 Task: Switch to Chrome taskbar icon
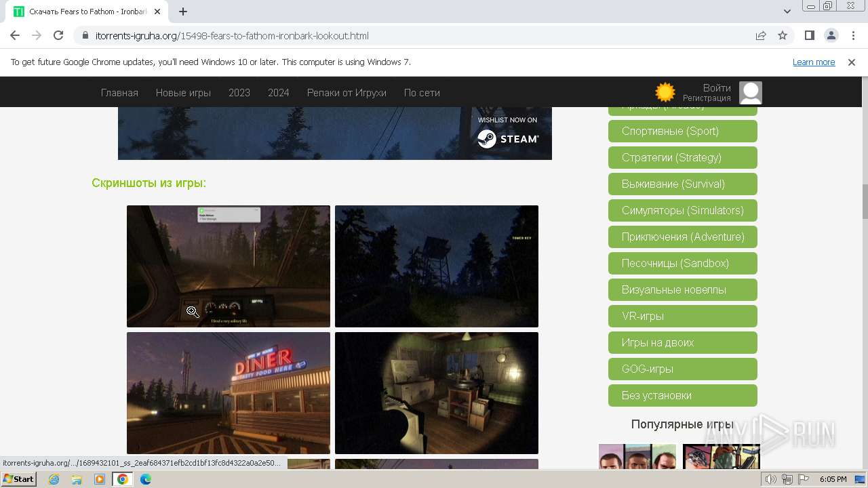coord(123,479)
